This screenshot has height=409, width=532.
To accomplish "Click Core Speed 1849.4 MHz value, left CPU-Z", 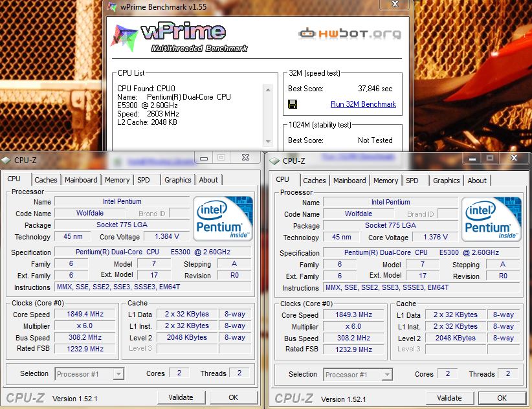I will [85, 314].
